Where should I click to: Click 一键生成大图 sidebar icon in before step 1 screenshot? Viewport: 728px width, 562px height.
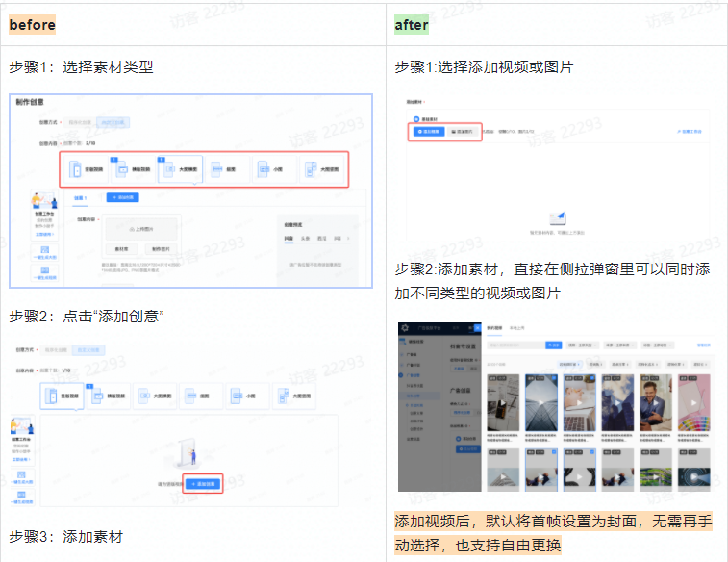click(45, 250)
